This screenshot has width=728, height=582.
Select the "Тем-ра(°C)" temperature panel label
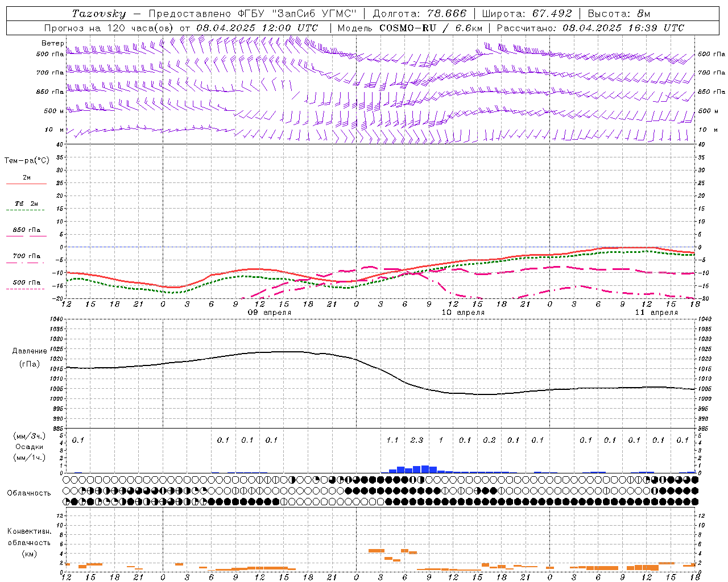coord(27,161)
